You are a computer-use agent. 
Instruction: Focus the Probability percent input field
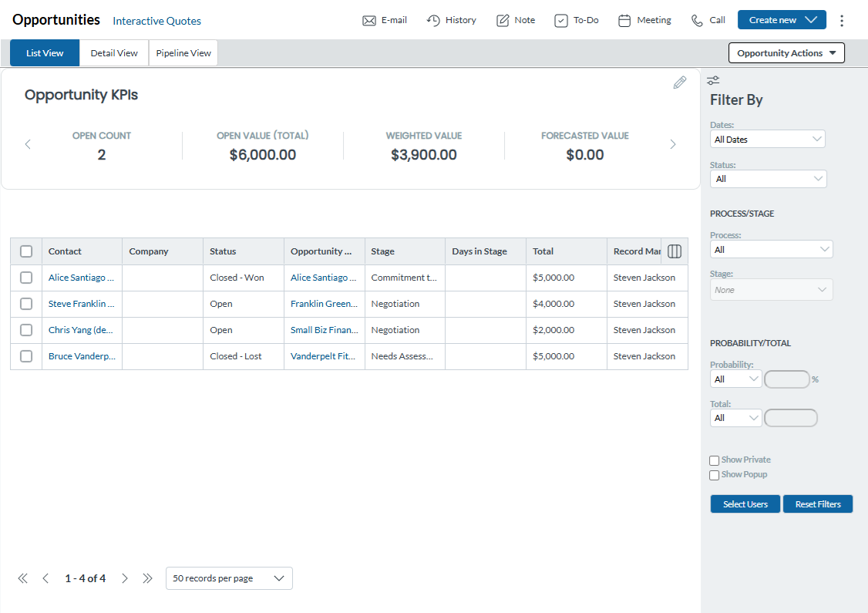(x=786, y=379)
